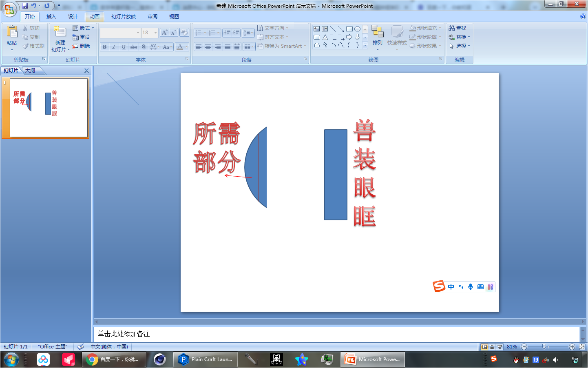The width and height of the screenshot is (588, 368).
Task: Select Normal view button in status bar
Action: pos(484,347)
